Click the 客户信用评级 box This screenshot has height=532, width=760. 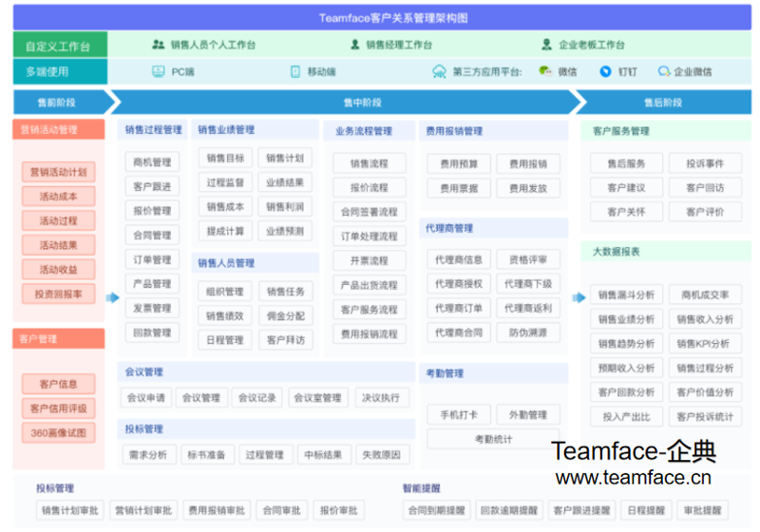59,408
